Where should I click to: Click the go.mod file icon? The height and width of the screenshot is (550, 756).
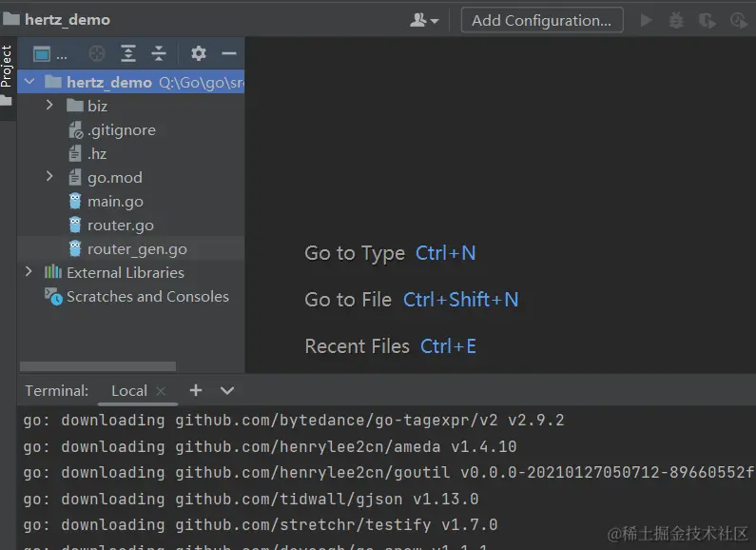click(x=75, y=177)
